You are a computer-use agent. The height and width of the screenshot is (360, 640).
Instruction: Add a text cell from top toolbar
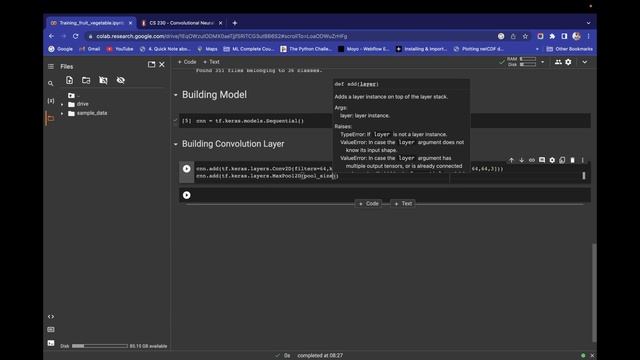pos(211,62)
